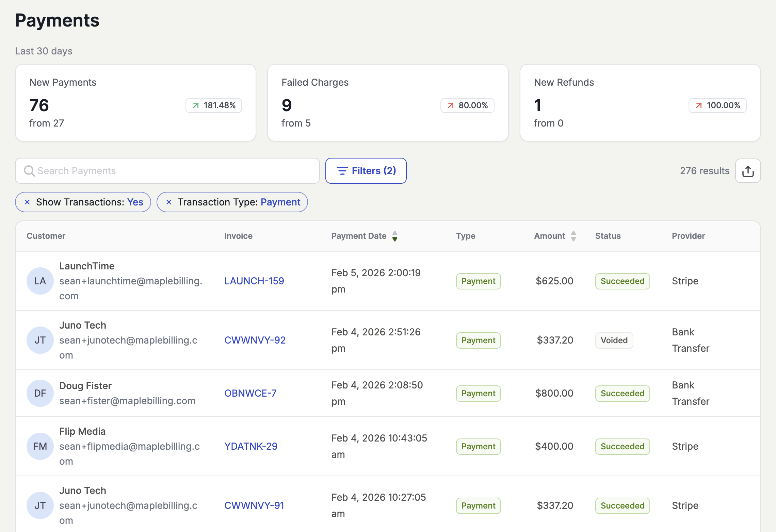Click the export payments icon
Image resolution: width=776 pixels, height=532 pixels.
click(748, 171)
